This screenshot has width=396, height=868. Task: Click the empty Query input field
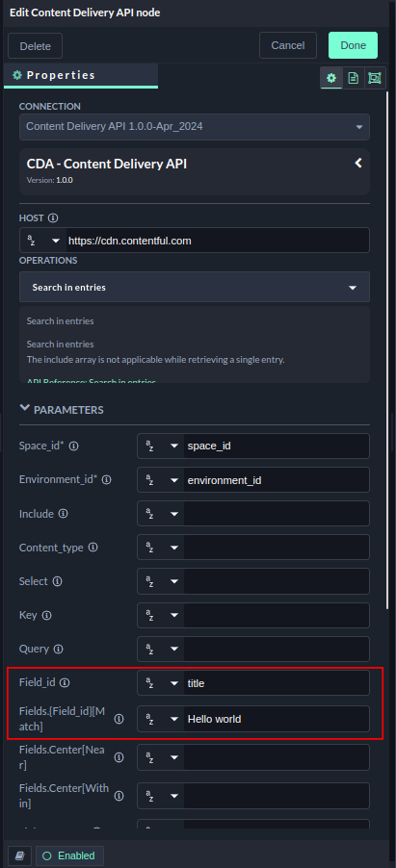[277, 649]
